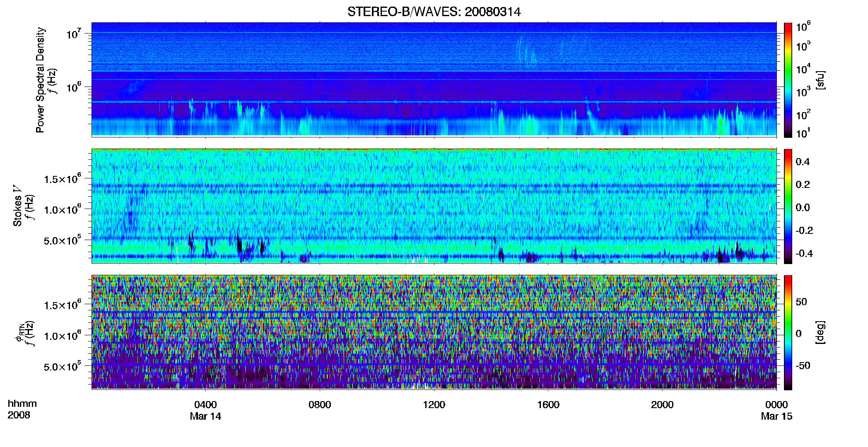The width and height of the screenshot is (868, 447).
Task: Click the plot title STEREO-B/WAVES: 20080314
Action: click(434, 12)
